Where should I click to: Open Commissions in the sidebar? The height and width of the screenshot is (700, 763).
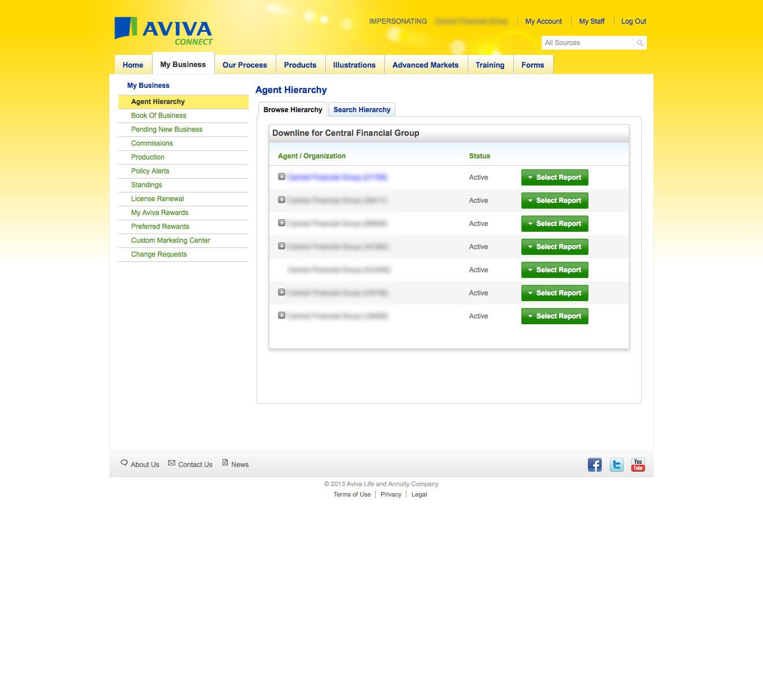183,143
